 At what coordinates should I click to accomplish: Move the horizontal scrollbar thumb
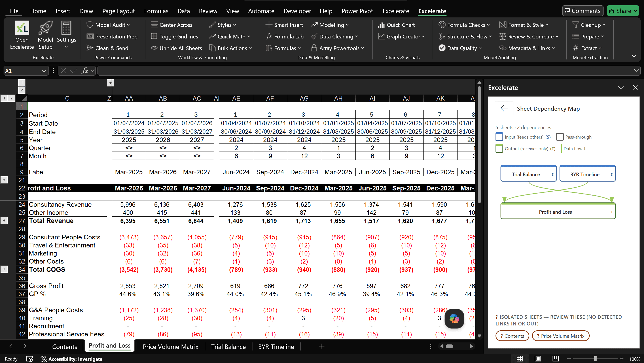pos(449,346)
